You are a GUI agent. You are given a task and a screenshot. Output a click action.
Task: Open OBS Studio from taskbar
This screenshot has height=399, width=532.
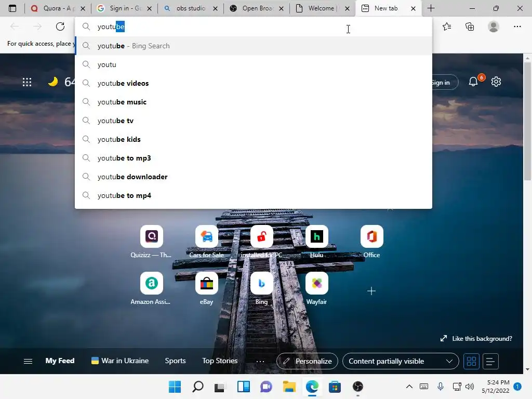tap(357, 387)
